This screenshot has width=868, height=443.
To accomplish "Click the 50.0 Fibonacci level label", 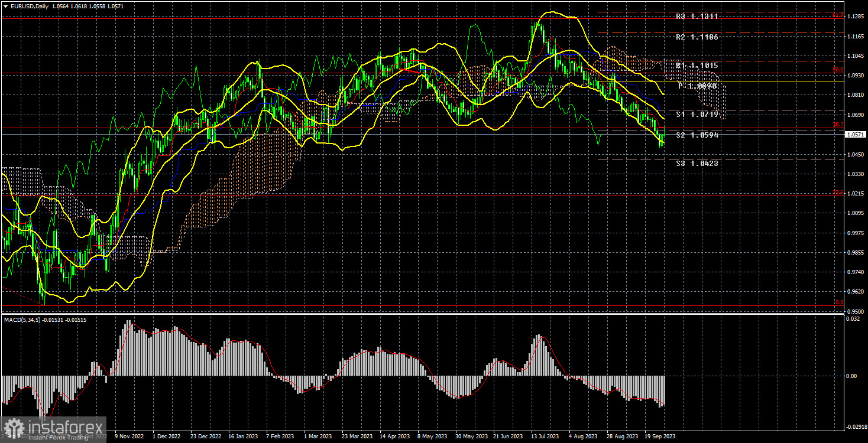I will pos(838,70).
